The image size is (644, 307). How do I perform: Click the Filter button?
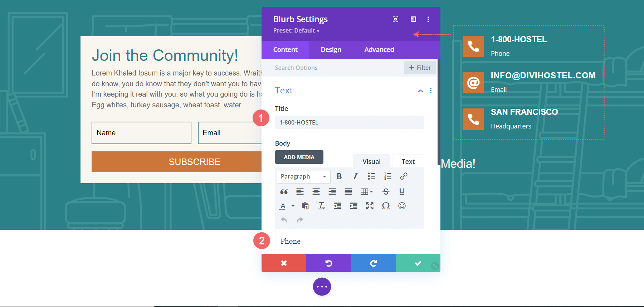[420, 68]
